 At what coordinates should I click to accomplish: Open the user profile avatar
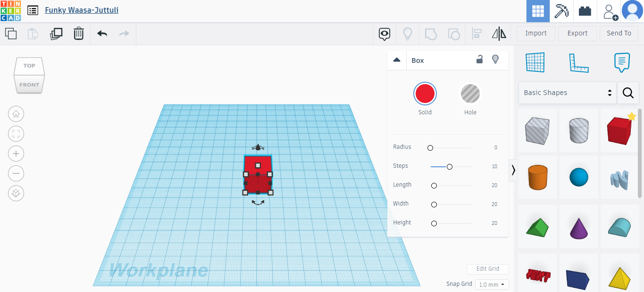(x=632, y=11)
